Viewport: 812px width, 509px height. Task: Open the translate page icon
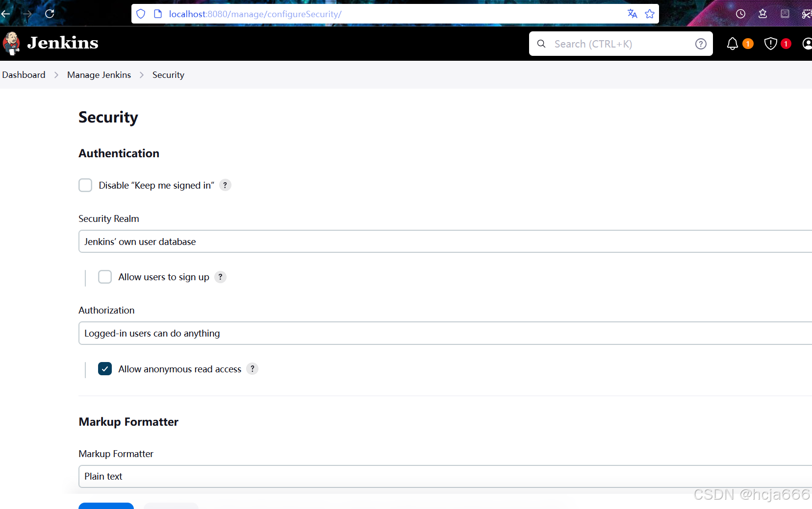pyautogui.click(x=632, y=14)
